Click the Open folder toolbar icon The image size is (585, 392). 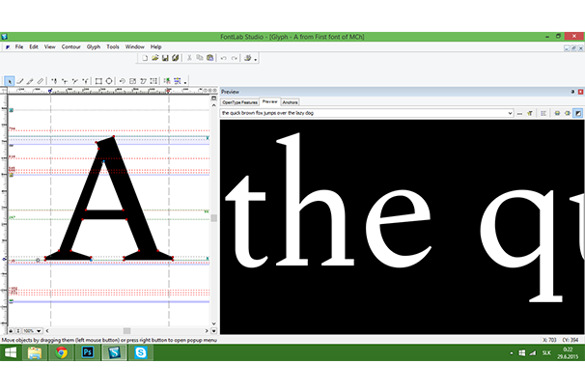(x=154, y=58)
